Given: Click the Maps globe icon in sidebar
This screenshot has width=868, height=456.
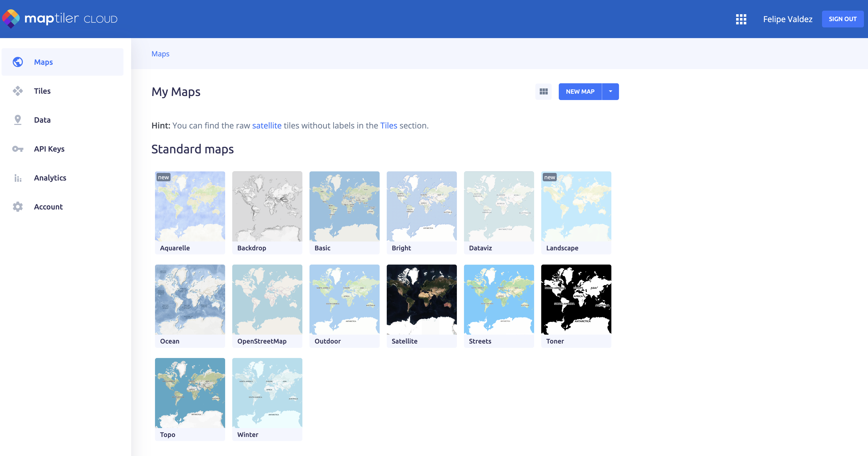Looking at the screenshot, I should tap(18, 62).
